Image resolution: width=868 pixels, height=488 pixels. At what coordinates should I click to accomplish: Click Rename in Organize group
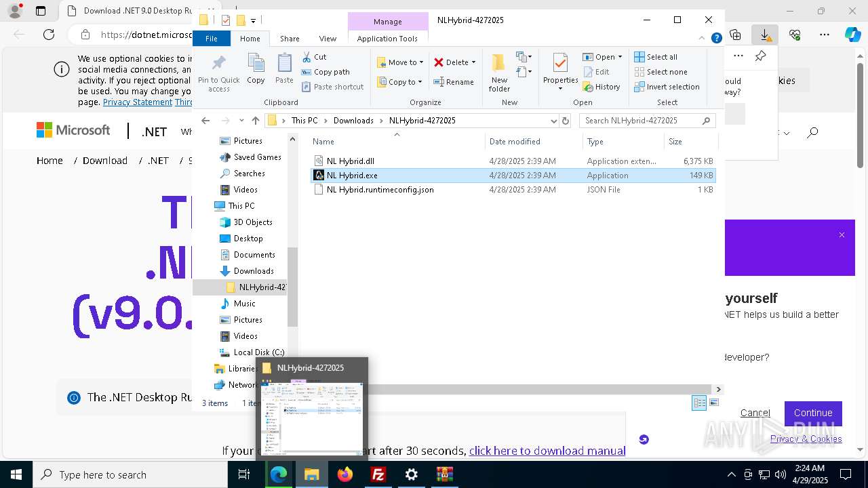[454, 82]
